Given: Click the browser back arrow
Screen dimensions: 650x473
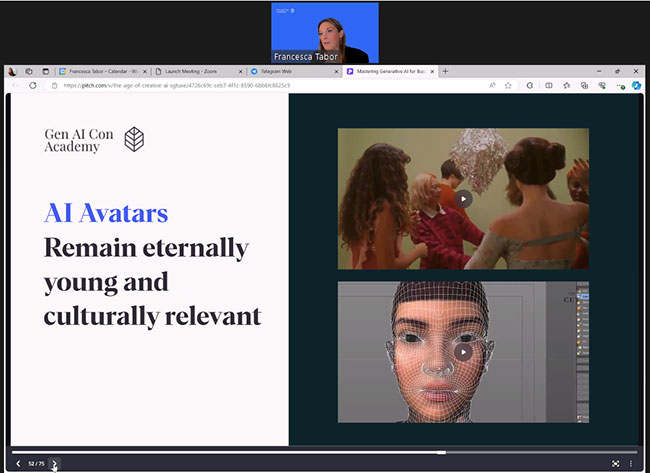Looking at the screenshot, I should [x=15, y=85].
